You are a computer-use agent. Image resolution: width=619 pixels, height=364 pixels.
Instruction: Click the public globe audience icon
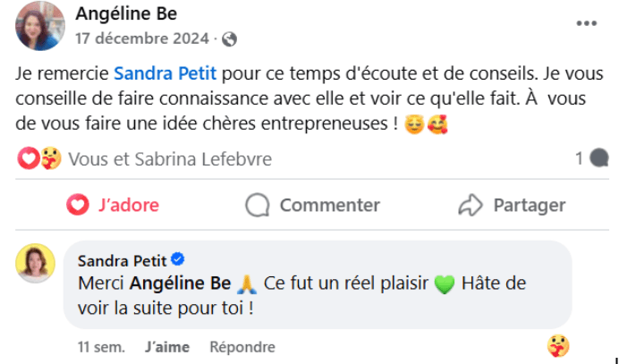coord(230,38)
